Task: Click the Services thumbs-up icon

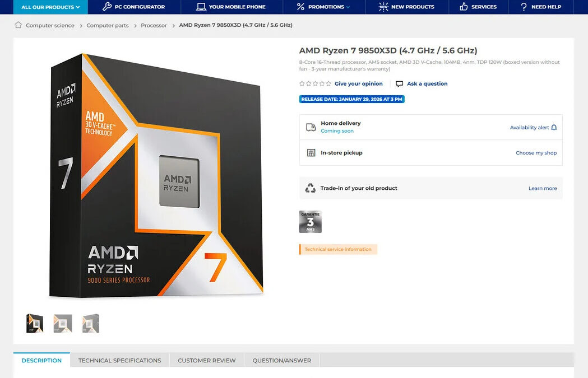Action: tap(462, 7)
